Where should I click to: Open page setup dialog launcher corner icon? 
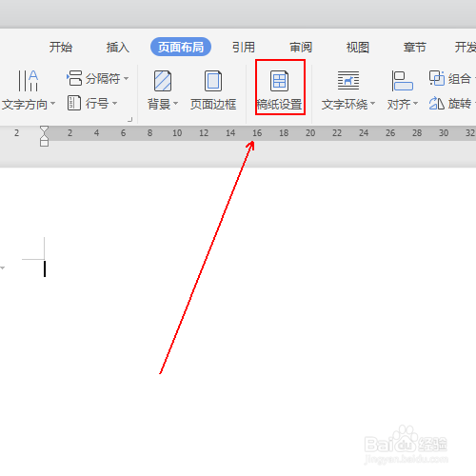tap(129, 120)
